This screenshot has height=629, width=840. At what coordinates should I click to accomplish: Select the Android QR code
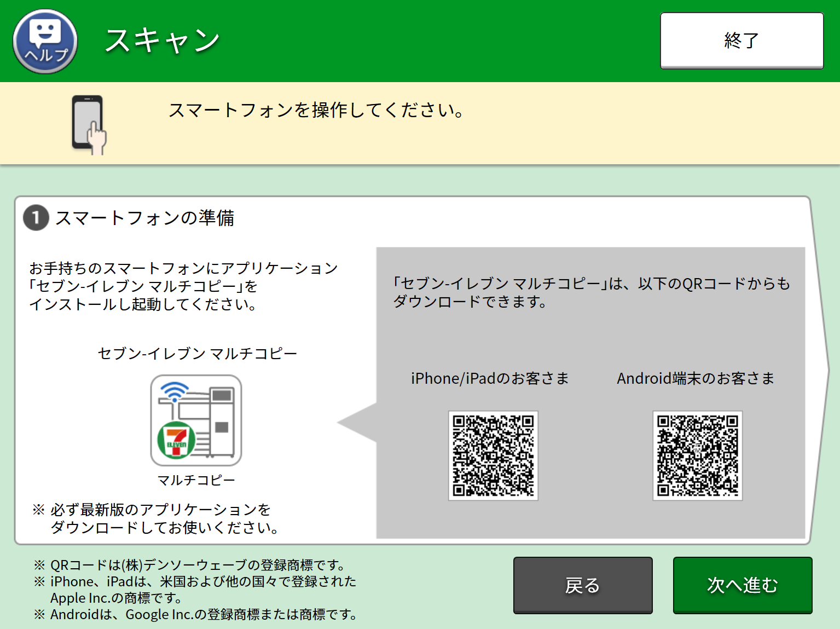tap(697, 455)
